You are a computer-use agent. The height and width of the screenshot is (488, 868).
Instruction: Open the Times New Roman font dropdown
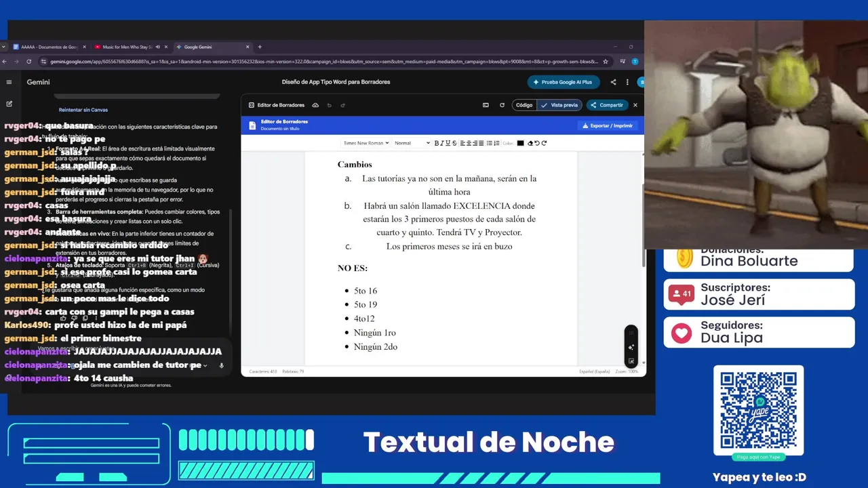pyautogui.click(x=366, y=143)
